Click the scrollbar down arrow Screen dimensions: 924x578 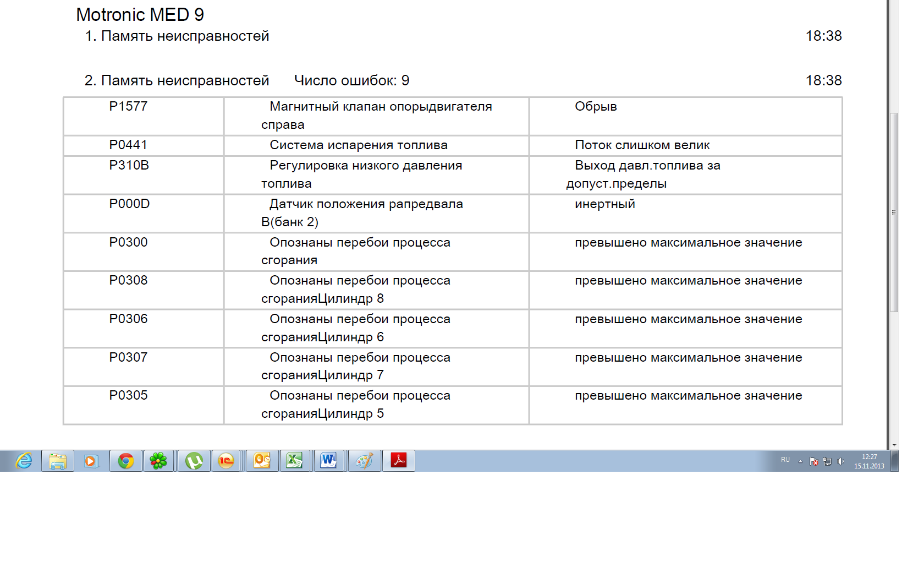[x=894, y=445]
